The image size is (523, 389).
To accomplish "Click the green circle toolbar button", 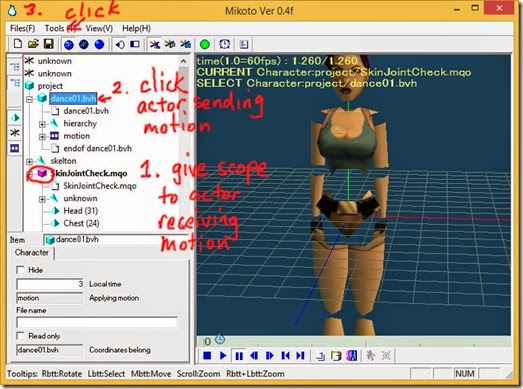I will (205, 44).
